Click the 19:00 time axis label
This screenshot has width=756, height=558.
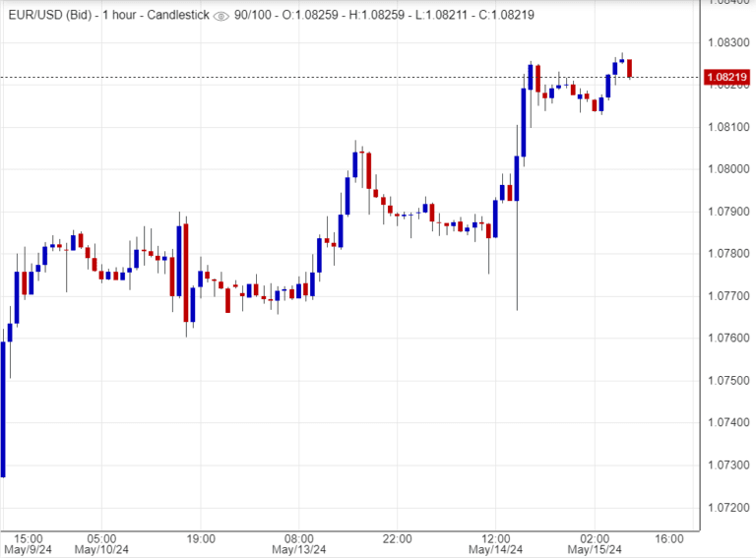[201, 539]
